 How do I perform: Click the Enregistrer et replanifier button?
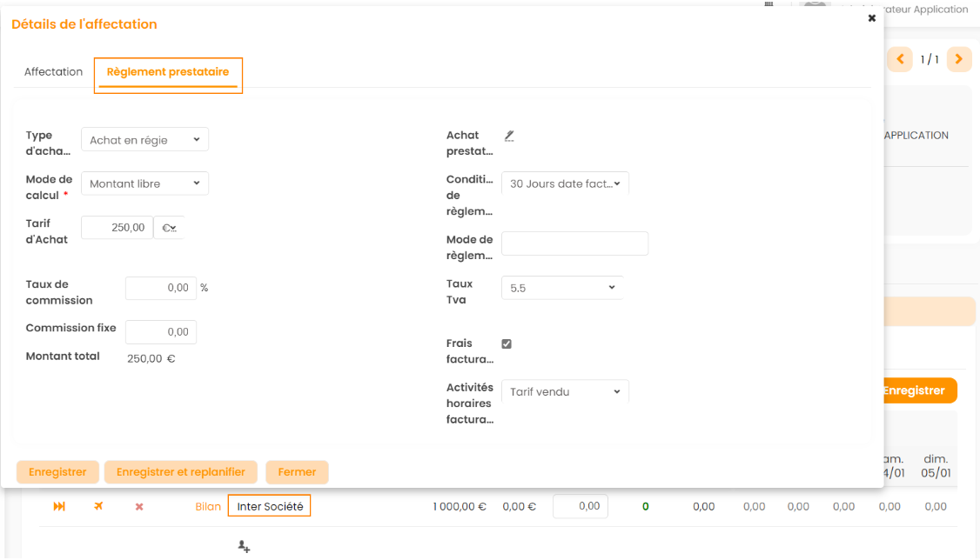coord(181,472)
